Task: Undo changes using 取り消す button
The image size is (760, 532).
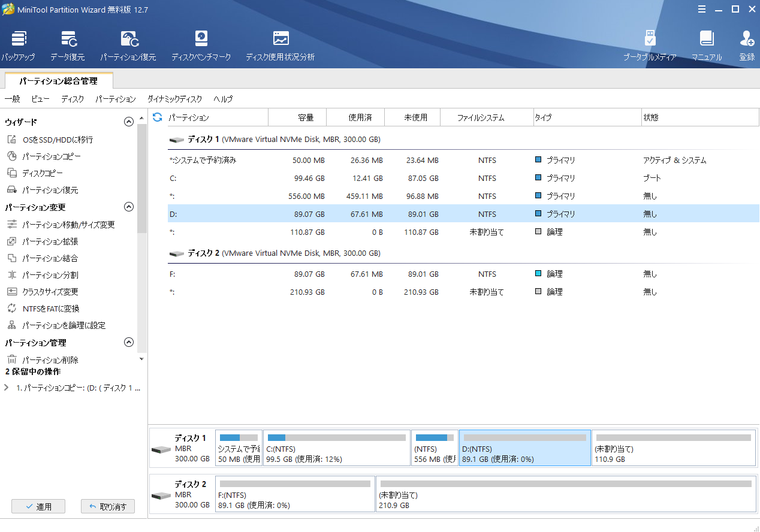Action: [108, 506]
